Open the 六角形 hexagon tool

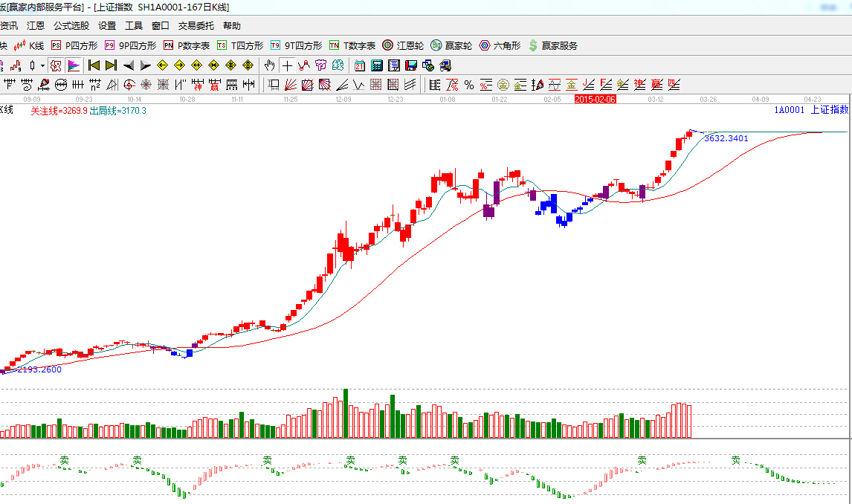coord(500,45)
